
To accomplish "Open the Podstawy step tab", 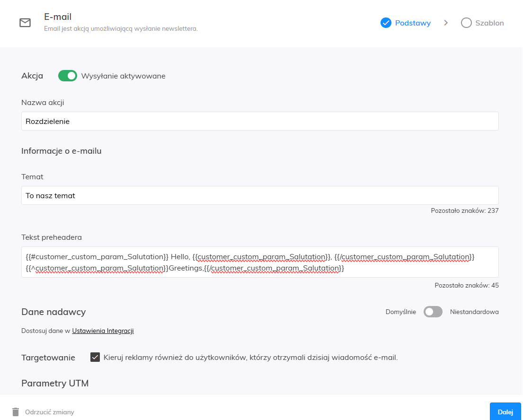I will pyautogui.click(x=413, y=23).
